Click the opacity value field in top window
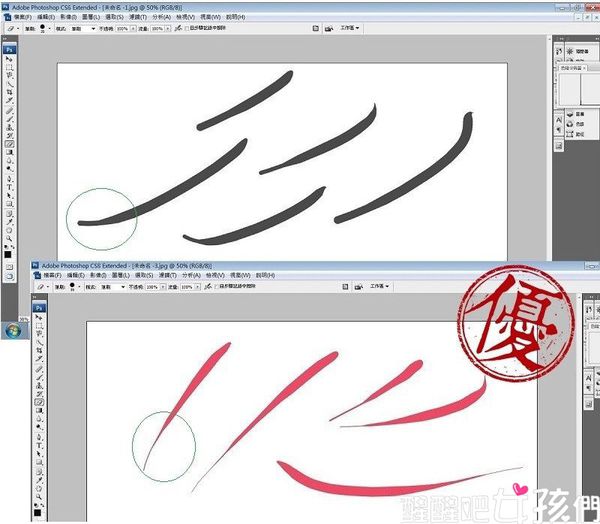600x524 pixels. click(x=121, y=29)
